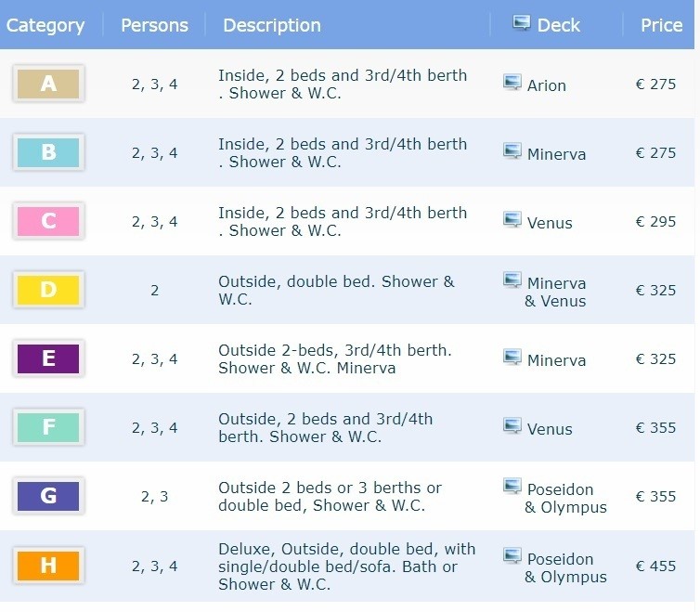
Task: Open the deck icon in category H row
Action: (x=512, y=555)
